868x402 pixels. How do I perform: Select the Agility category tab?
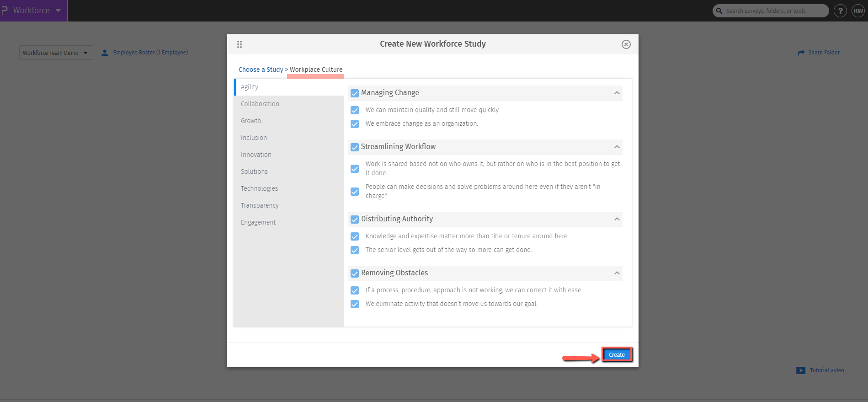click(289, 87)
